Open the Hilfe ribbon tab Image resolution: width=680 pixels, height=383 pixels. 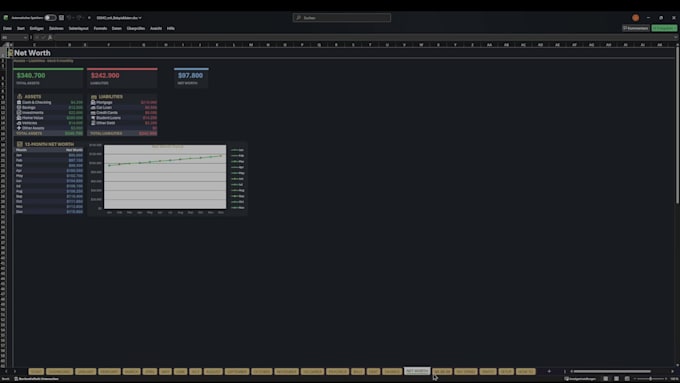171,28
